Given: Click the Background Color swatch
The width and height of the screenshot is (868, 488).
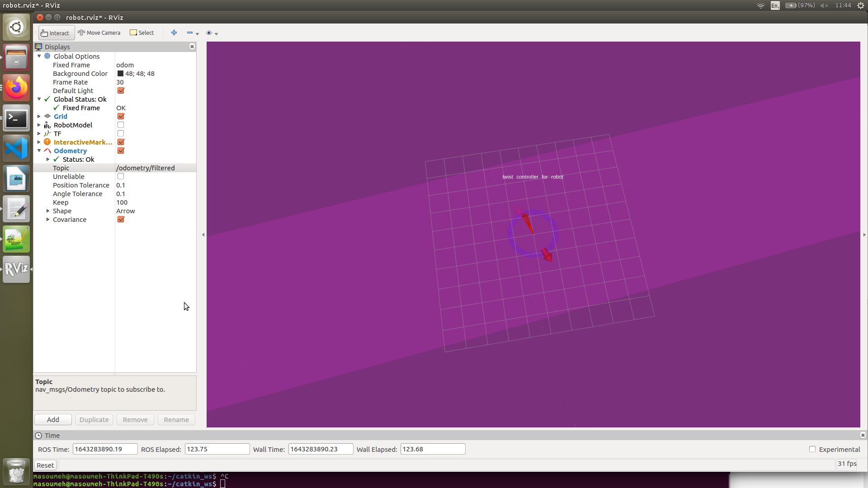Looking at the screenshot, I should [120, 73].
